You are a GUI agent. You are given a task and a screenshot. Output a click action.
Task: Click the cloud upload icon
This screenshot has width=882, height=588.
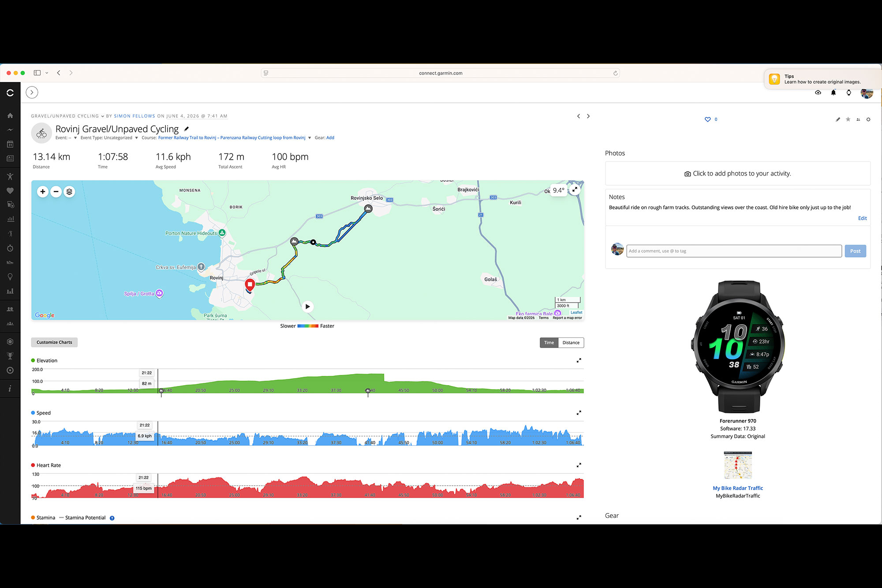click(x=818, y=93)
